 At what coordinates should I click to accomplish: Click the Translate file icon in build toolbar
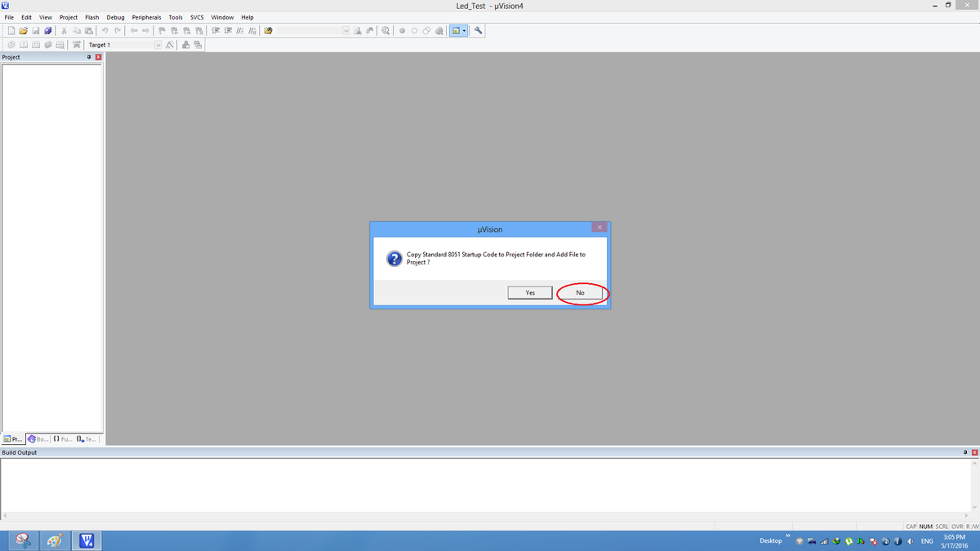click(11, 44)
